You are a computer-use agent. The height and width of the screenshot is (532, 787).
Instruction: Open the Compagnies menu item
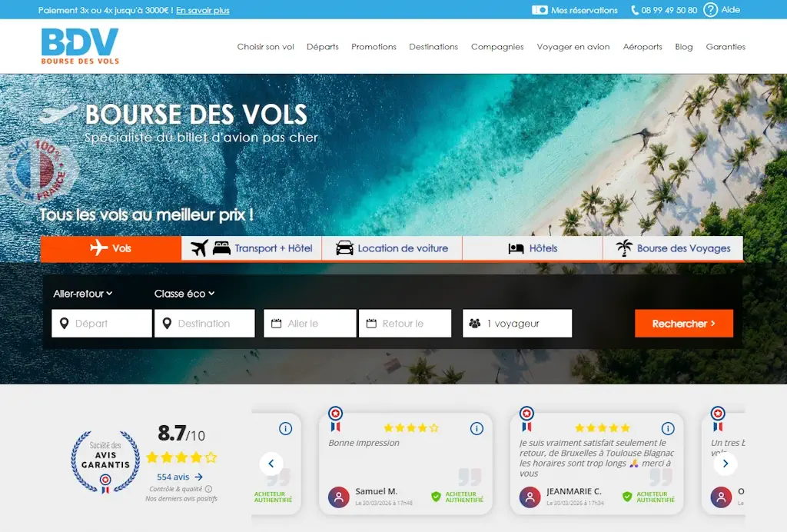pos(497,47)
